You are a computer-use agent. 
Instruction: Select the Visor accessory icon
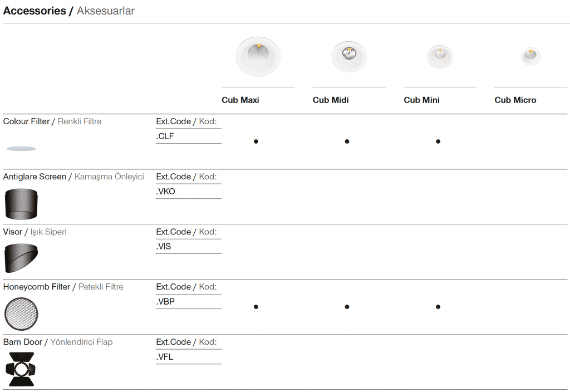(x=21, y=258)
